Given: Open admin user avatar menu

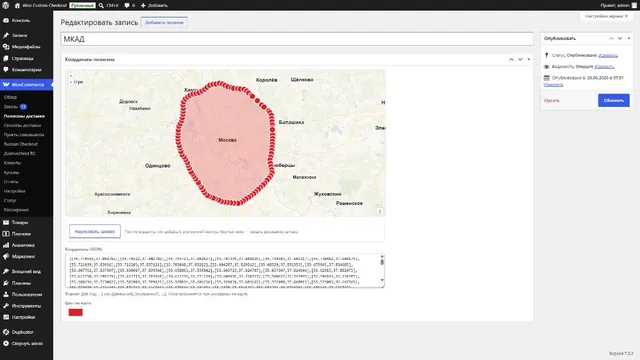Looking at the screenshot, I should [x=634, y=5].
